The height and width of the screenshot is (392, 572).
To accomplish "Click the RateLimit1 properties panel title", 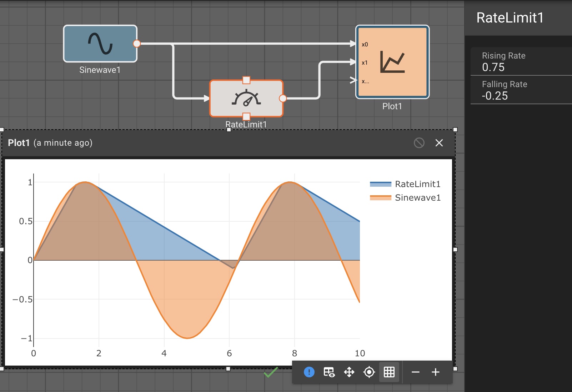I will [x=510, y=18].
